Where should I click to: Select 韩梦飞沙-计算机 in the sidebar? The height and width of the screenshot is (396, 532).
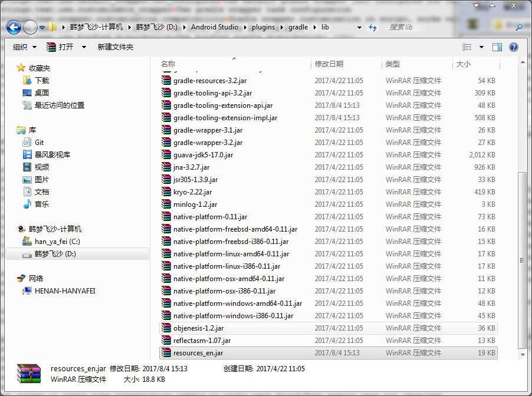(55, 229)
